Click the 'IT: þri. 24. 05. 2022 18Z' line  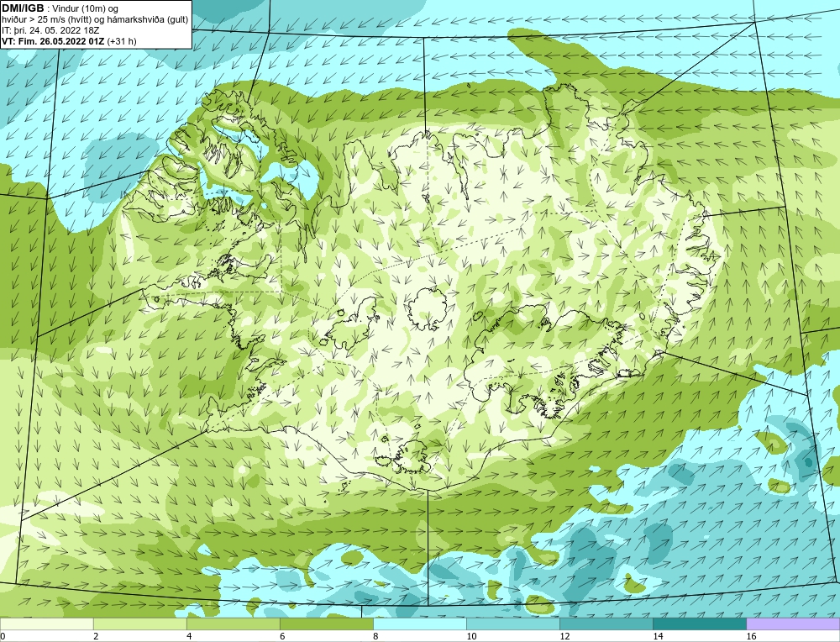[x=50, y=30]
